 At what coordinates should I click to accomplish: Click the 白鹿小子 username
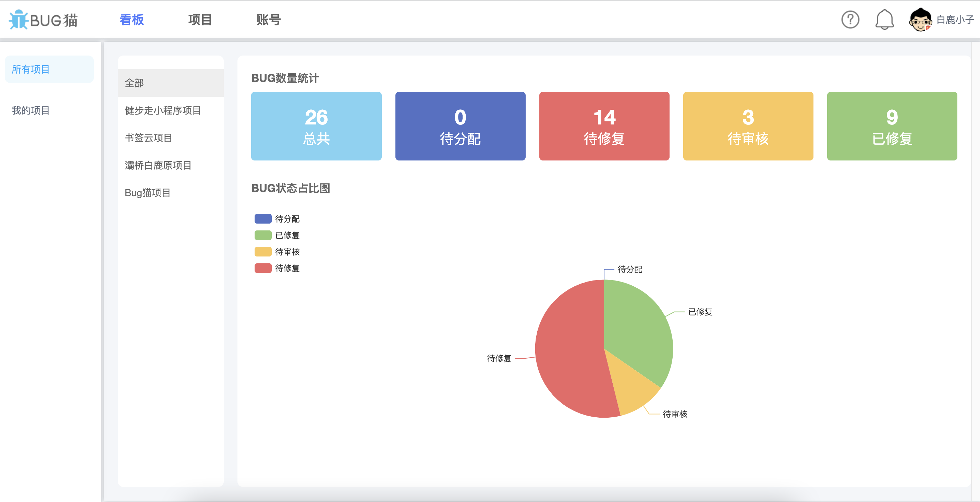point(955,20)
